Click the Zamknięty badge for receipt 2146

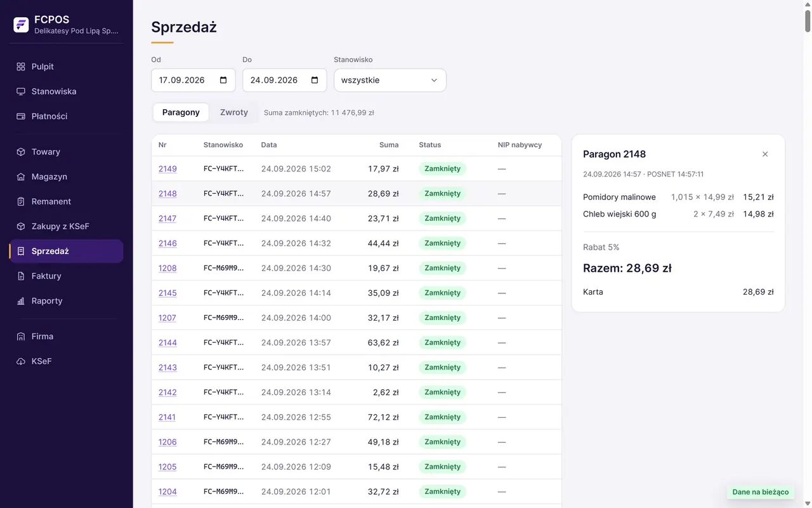click(x=442, y=243)
